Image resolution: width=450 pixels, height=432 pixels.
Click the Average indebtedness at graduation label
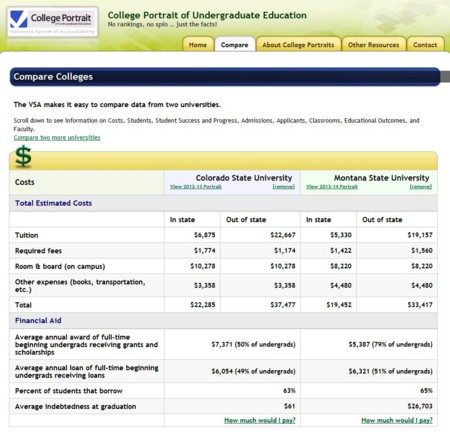[x=75, y=407]
